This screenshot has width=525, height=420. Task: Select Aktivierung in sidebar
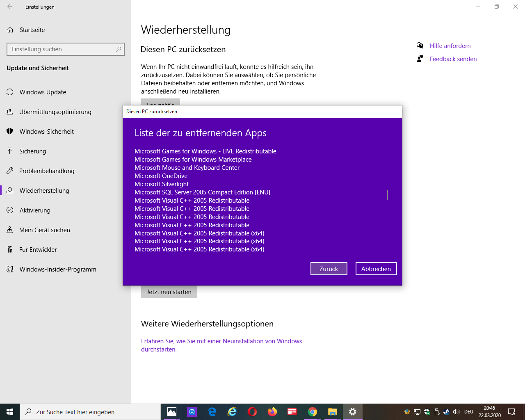66,210
